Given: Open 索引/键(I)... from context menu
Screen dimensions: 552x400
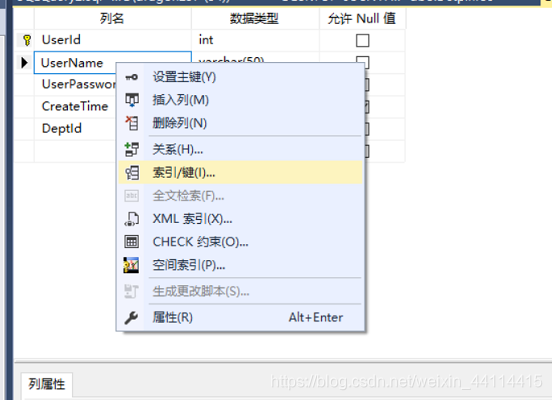Looking at the screenshot, I should click(240, 173).
